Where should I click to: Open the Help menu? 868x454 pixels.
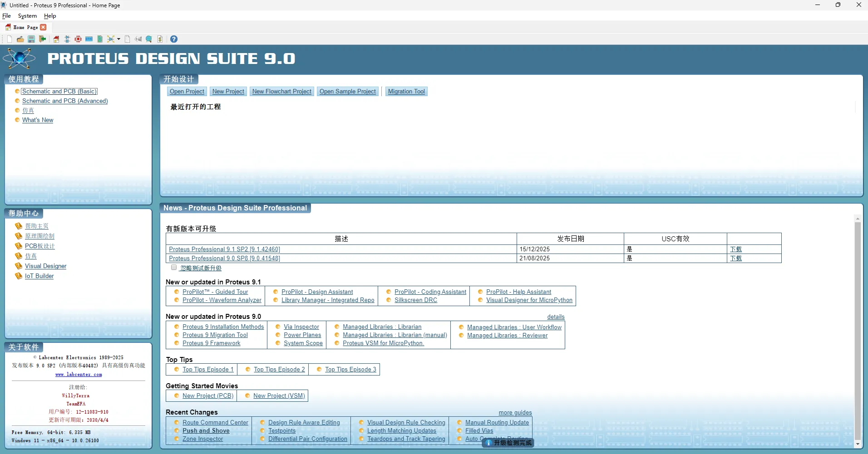50,16
